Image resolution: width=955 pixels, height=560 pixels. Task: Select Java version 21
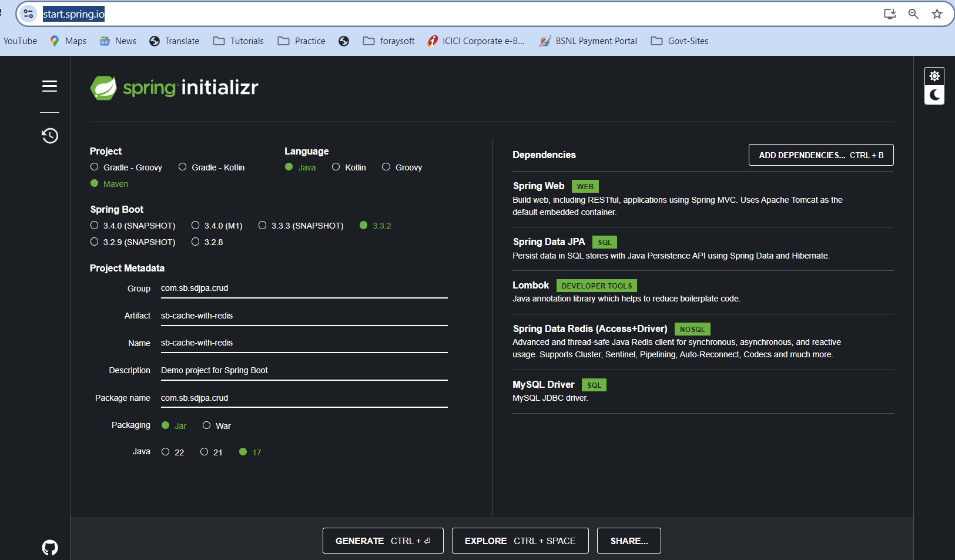(205, 452)
